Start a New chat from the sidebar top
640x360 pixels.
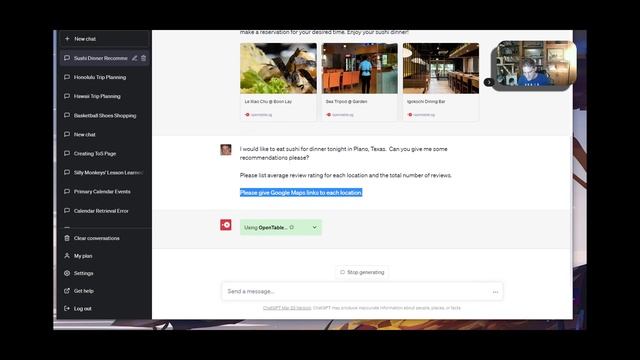click(x=104, y=39)
